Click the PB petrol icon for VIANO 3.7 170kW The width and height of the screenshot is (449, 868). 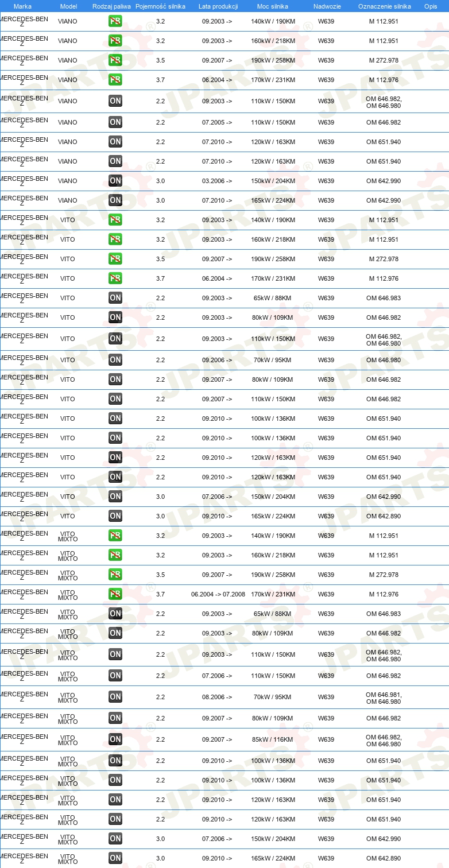tap(115, 80)
